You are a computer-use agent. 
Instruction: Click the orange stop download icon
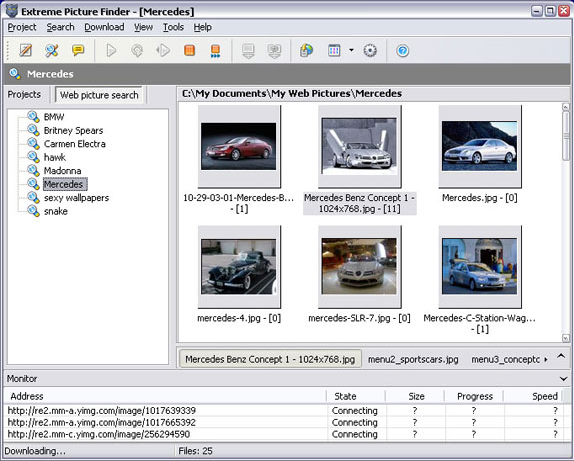pos(189,50)
